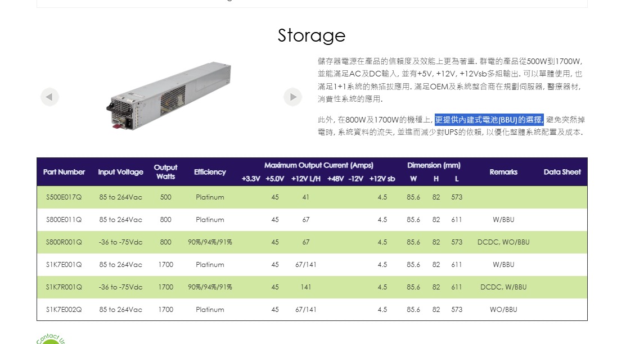
Task: Click the previous slide arrow icon
Action: pos(49,97)
